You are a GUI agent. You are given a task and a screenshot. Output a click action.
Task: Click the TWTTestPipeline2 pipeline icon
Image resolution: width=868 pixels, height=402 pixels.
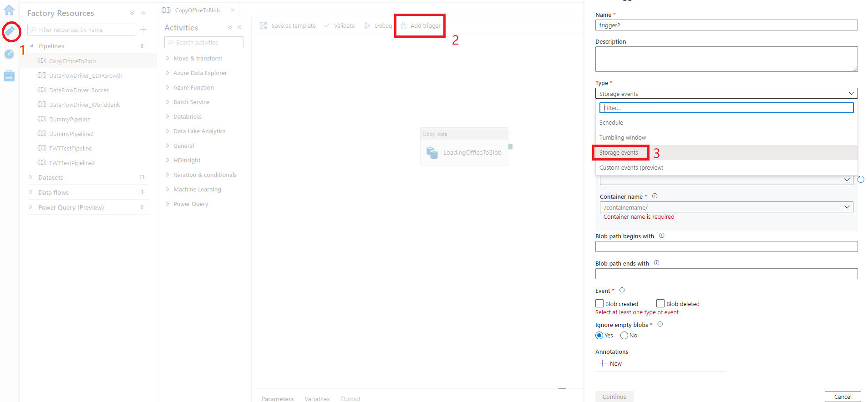point(42,163)
